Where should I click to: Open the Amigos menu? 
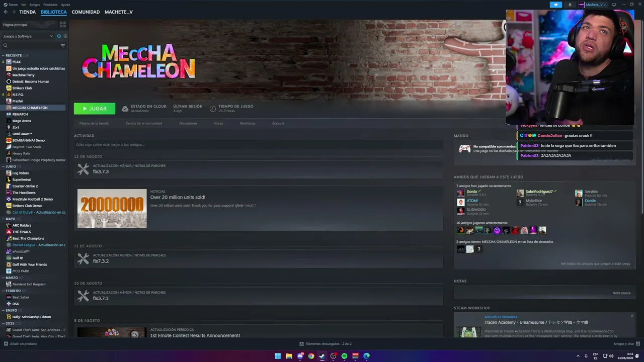pyautogui.click(x=35, y=5)
